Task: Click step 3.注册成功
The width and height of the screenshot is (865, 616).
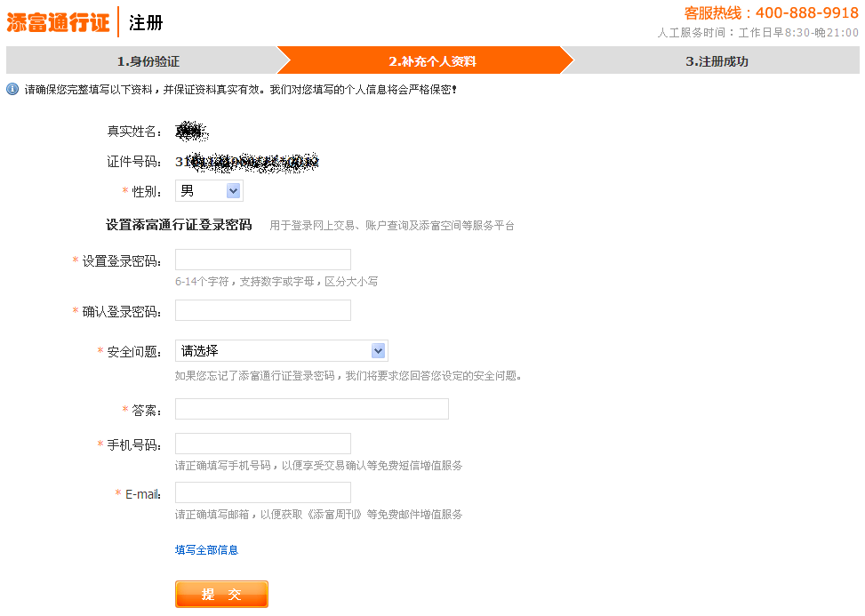Action: tap(717, 61)
